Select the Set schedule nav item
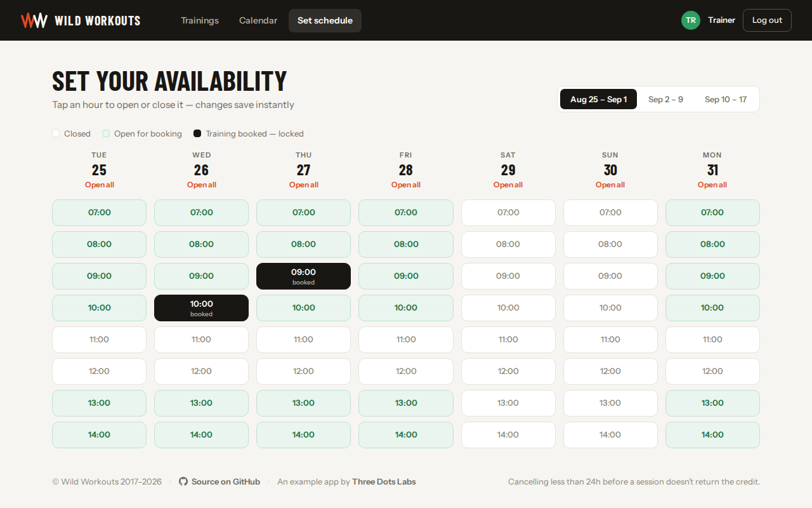 point(325,20)
